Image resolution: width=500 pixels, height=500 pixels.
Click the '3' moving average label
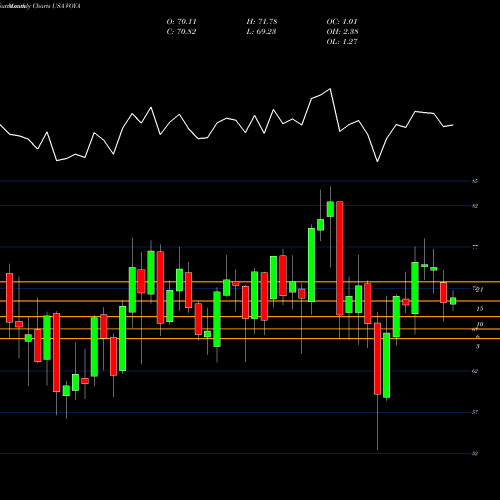point(478,347)
